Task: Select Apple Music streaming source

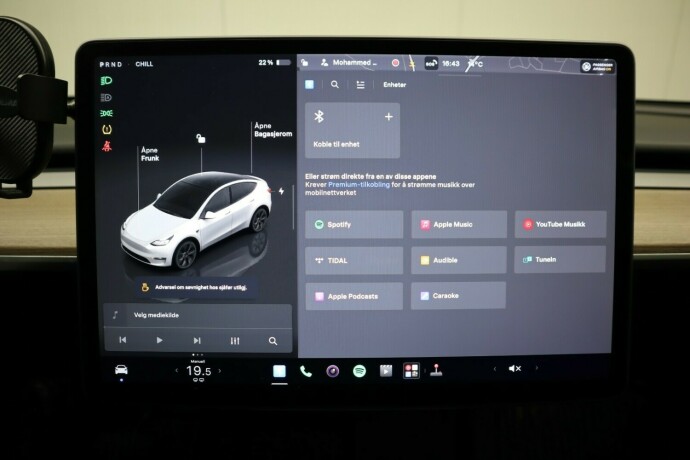Action: coord(459,224)
